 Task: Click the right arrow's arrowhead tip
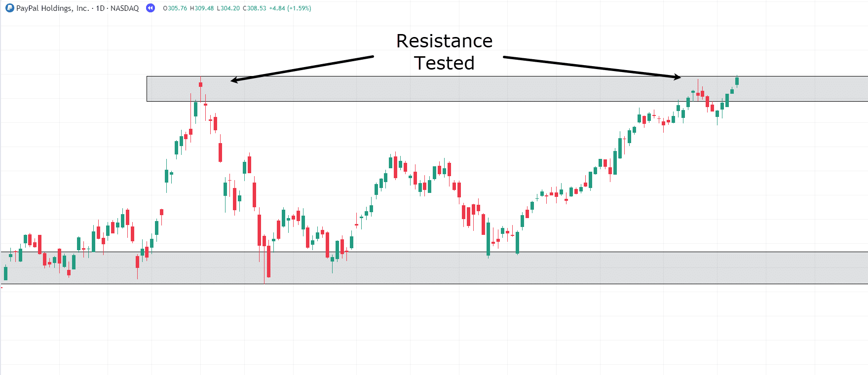679,77
